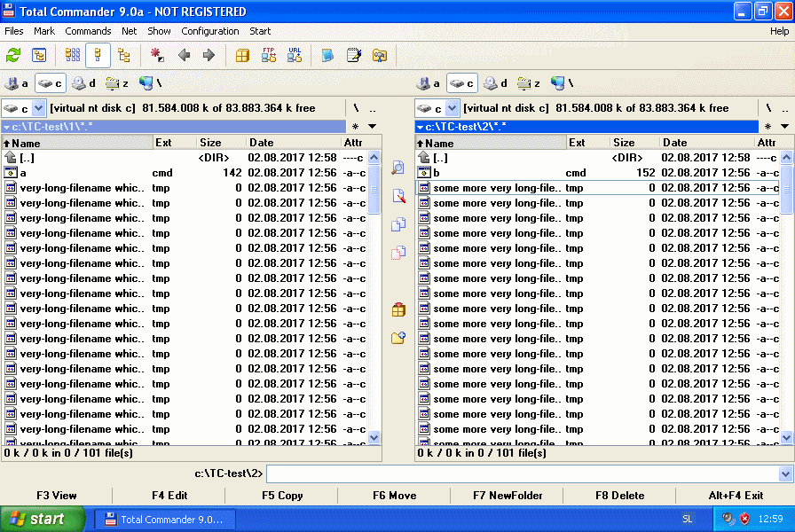Open right panel directory history arrow

(x=785, y=126)
